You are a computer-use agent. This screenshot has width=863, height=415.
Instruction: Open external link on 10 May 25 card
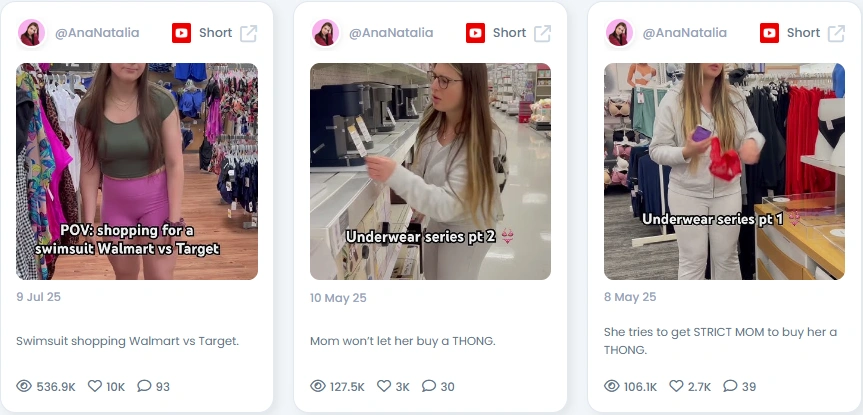click(x=542, y=33)
